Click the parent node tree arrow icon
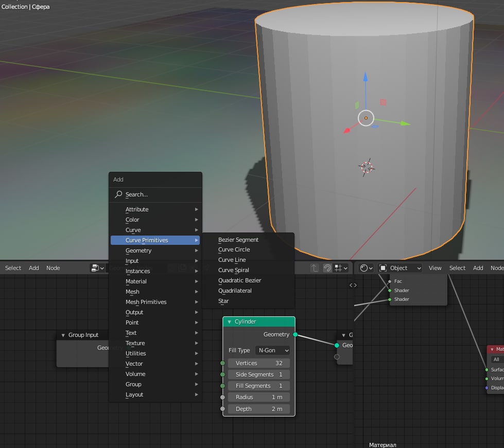The width and height of the screenshot is (504, 448). (315, 268)
